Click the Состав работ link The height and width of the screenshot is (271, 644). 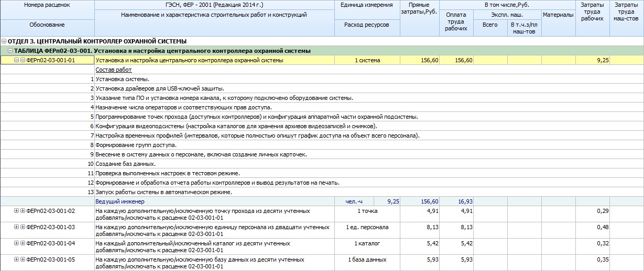pos(114,70)
